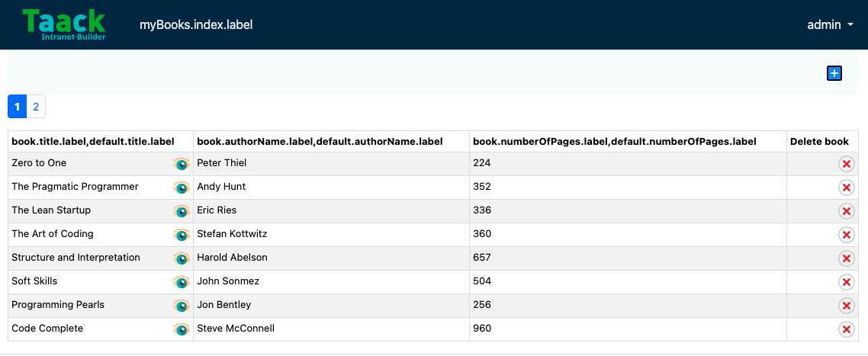Viewport: 868px width, 356px height.
Task: Open the admin user dropdown
Action: [x=831, y=25]
